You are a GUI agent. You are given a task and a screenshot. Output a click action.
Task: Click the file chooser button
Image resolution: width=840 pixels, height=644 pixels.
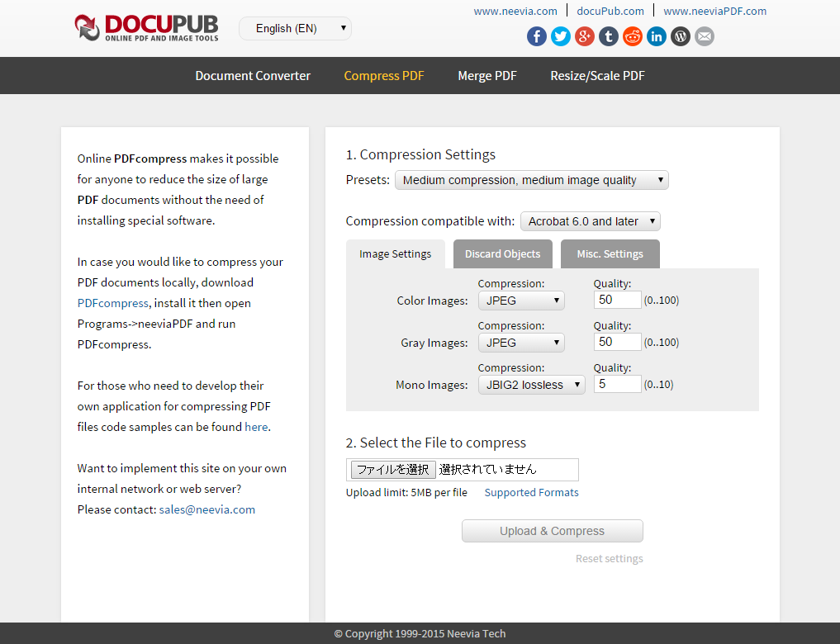coord(393,470)
